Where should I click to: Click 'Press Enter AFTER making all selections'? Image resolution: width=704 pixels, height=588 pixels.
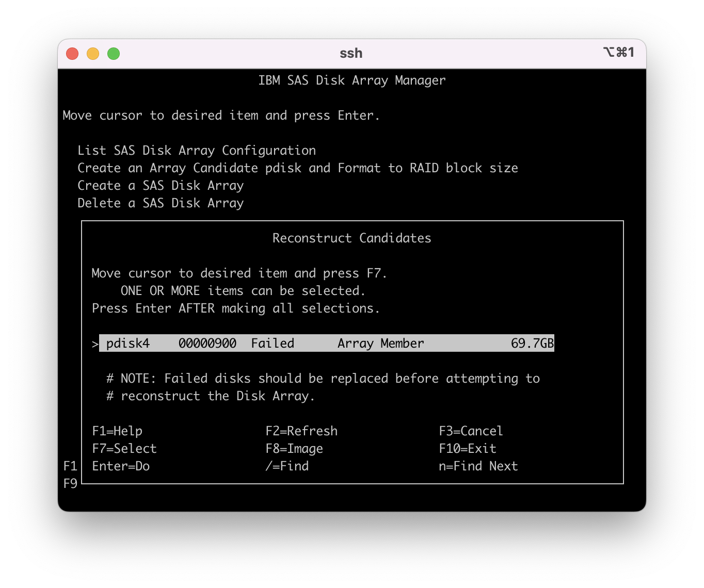[x=236, y=308]
